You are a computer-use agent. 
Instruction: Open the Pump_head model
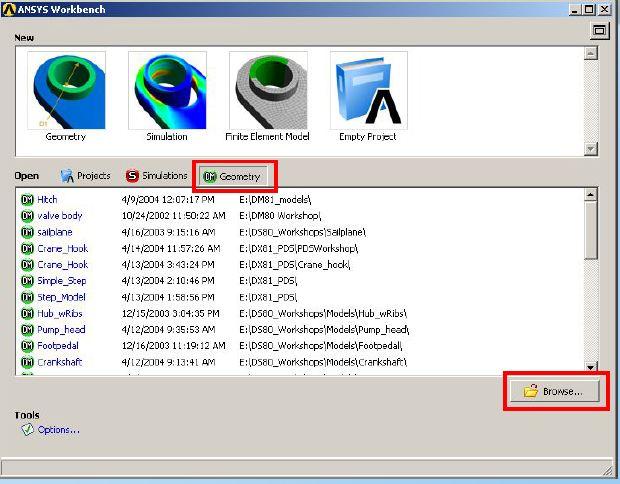pos(61,330)
